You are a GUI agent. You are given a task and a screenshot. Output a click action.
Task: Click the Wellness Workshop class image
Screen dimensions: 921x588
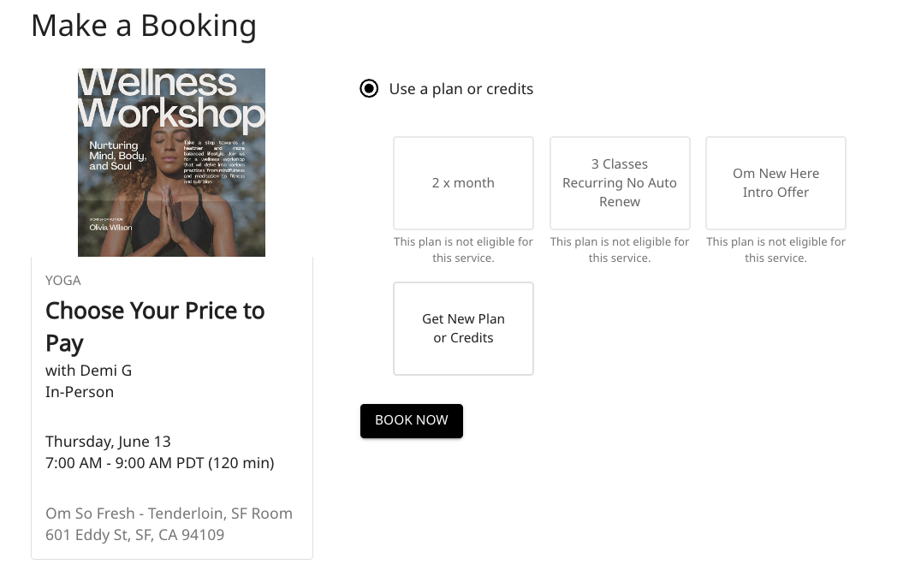(171, 163)
